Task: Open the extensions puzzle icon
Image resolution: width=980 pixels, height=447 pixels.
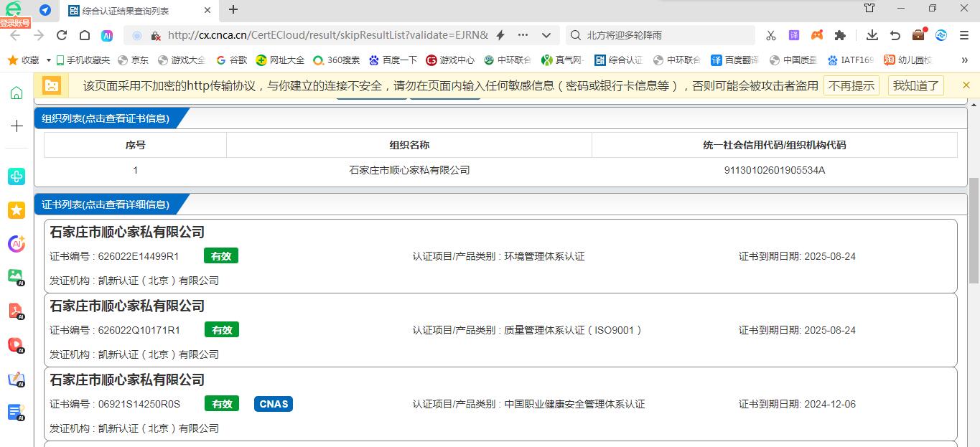Action: pos(840,35)
